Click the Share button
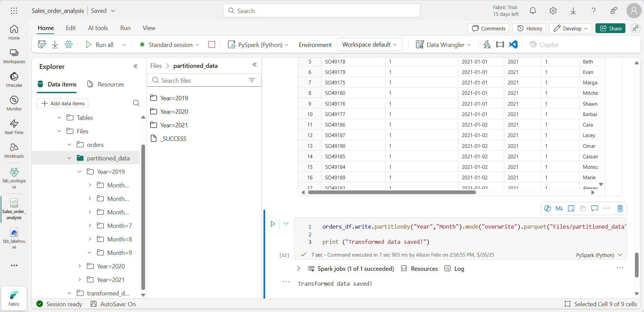The width and height of the screenshot is (644, 312). click(x=611, y=28)
